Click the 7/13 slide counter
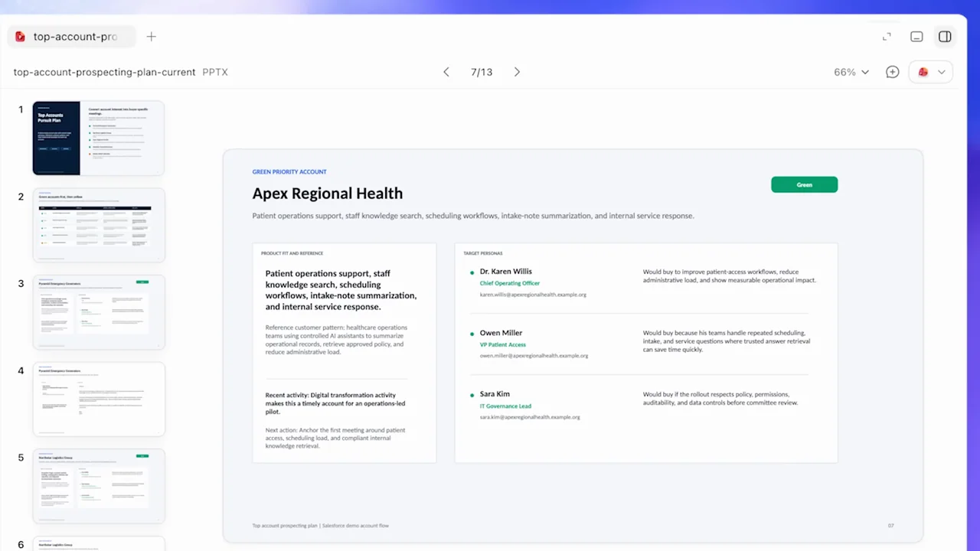980x551 pixels. coord(482,72)
